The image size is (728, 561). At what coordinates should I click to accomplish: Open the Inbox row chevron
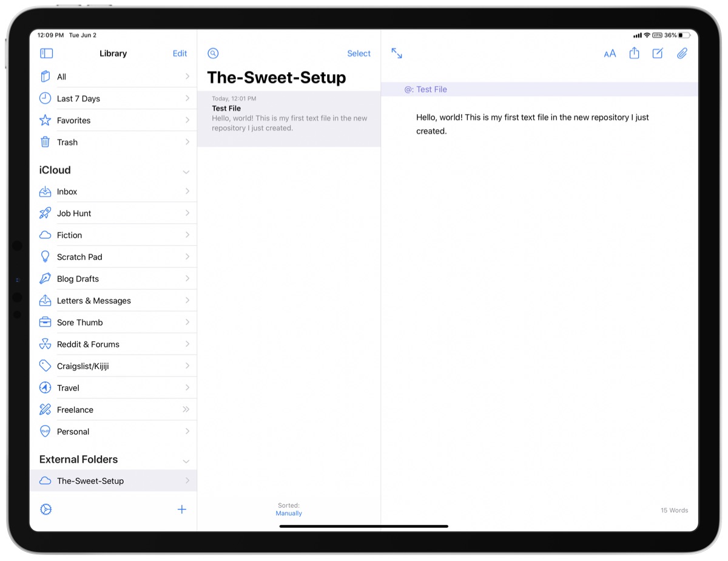tap(187, 191)
